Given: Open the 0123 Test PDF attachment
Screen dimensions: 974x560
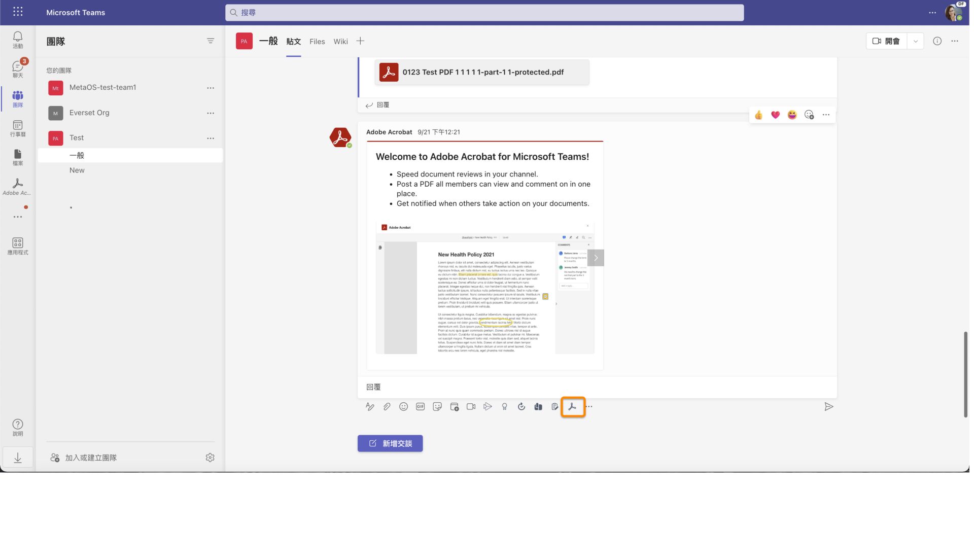Looking at the screenshot, I should point(482,72).
